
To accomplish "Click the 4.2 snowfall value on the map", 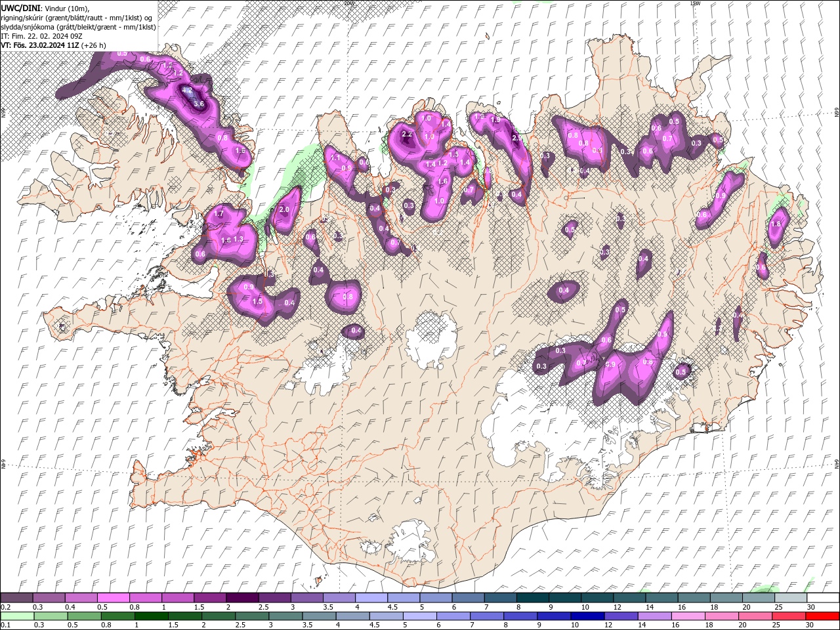I will [187, 91].
